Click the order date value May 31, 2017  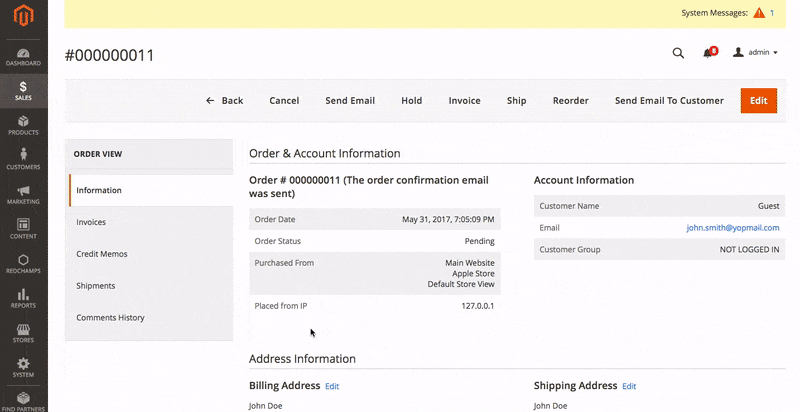click(448, 220)
